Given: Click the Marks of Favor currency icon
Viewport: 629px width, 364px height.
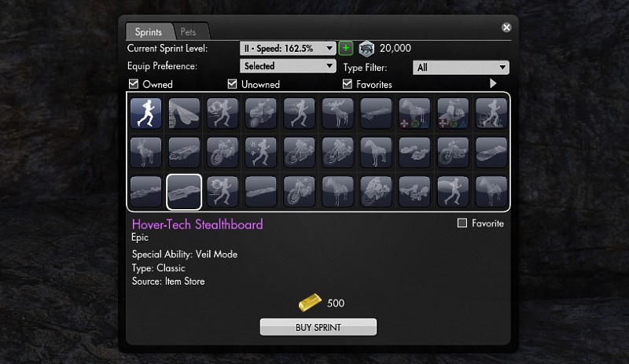Looking at the screenshot, I should click(x=366, y=49).
